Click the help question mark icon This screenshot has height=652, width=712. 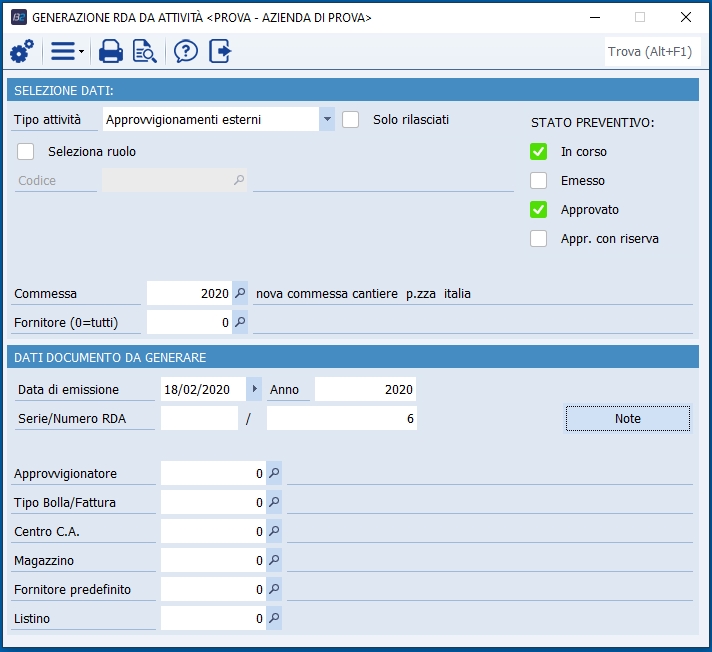coord(186,52)
